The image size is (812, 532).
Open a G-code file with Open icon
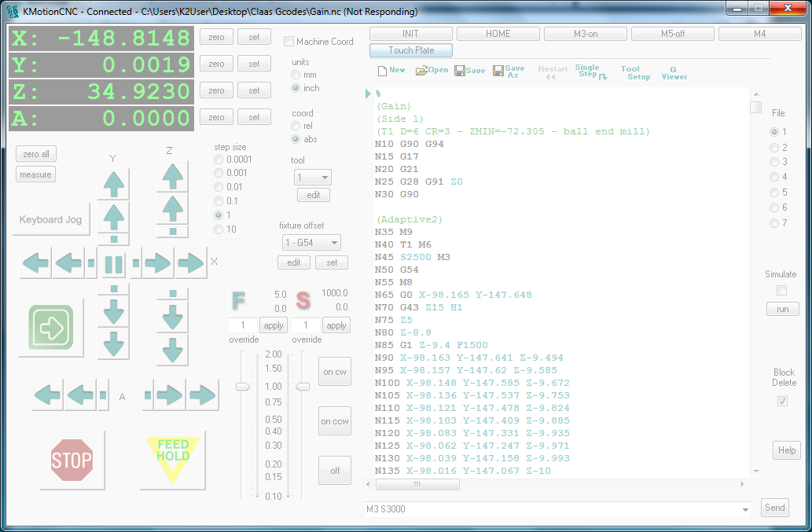[432, 70]
